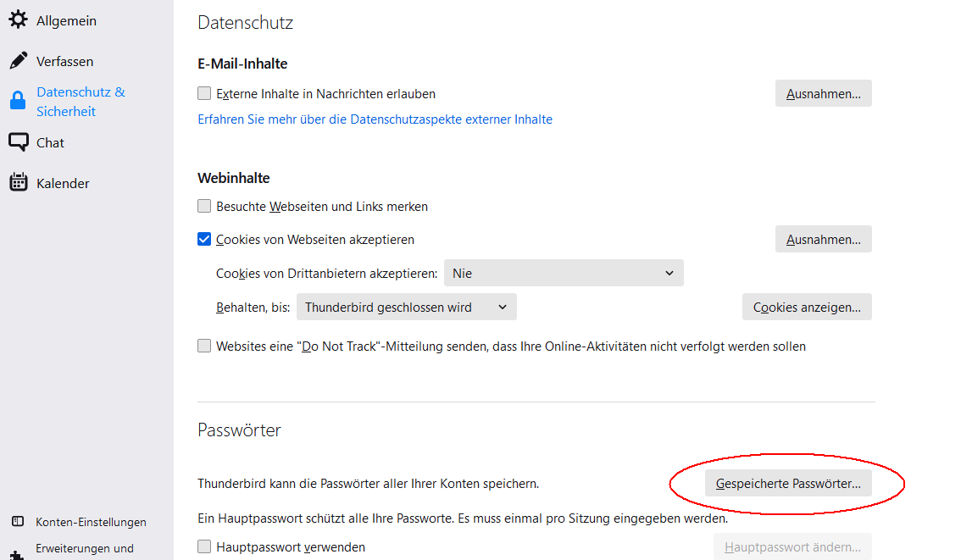This screenshot has width=961, height=560.
Task: Toggle Besuchte Webseiten und Links merken
Action: 204,206
